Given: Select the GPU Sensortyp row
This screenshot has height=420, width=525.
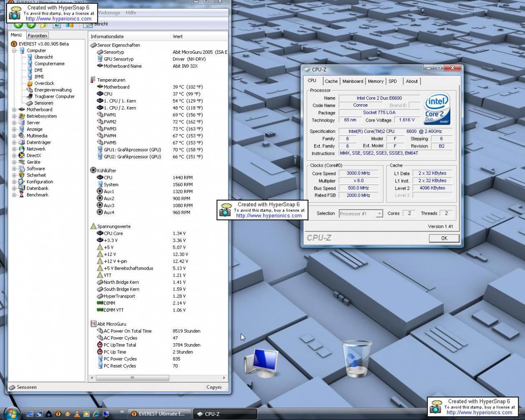Looking at the screenshot, I should pyautogui.click(x=158, y=59).
